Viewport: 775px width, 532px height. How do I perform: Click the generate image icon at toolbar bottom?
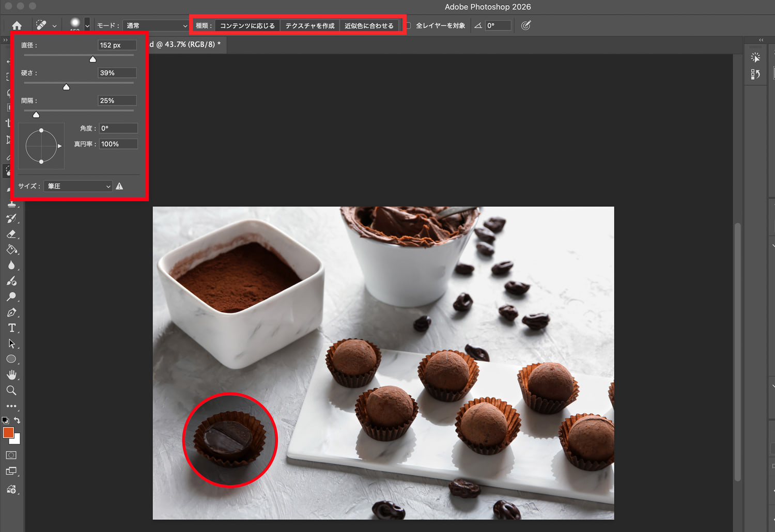(11, 489)
